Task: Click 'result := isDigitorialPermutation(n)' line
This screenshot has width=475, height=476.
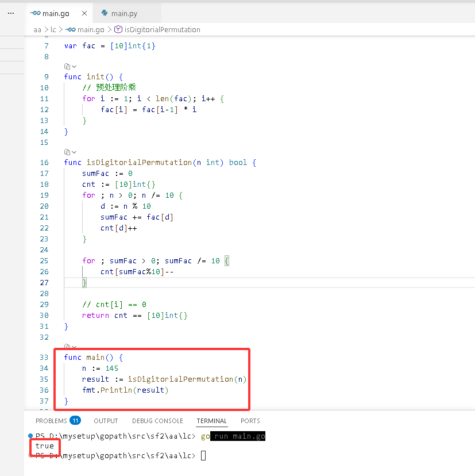Action: (164, 379)
